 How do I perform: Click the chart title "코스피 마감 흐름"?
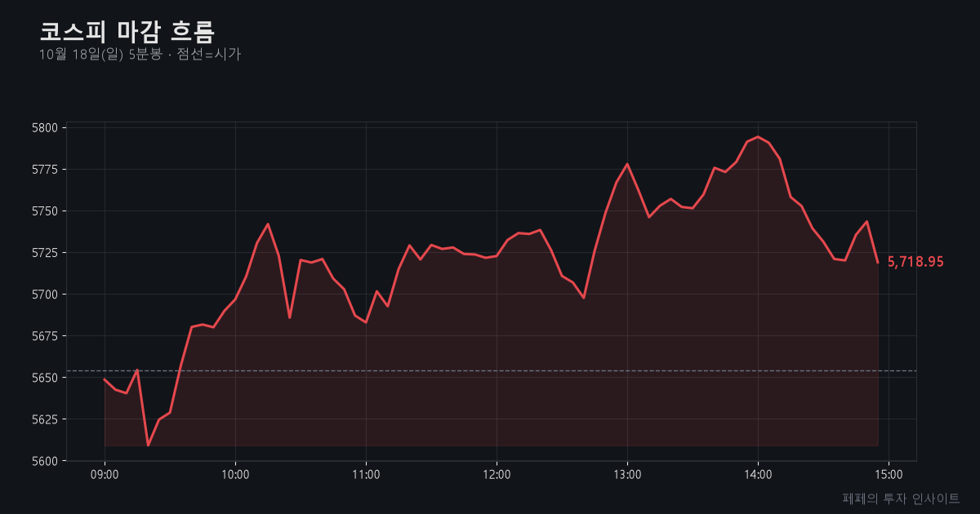tap(127, 32)
